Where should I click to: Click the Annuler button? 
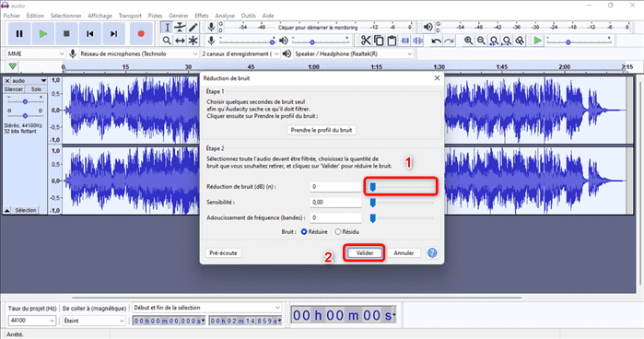(404, 252)
